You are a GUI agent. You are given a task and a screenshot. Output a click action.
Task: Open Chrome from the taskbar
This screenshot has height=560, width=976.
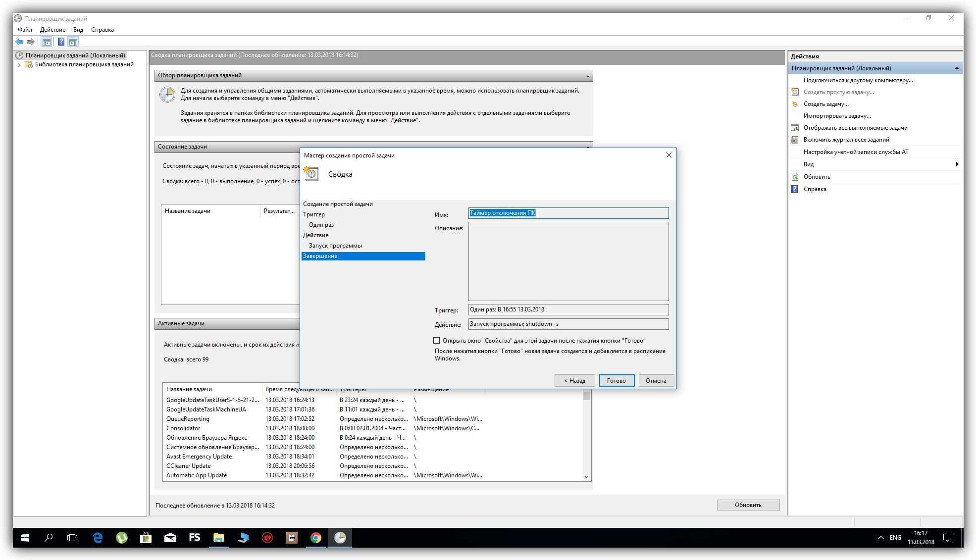point(315,538)
